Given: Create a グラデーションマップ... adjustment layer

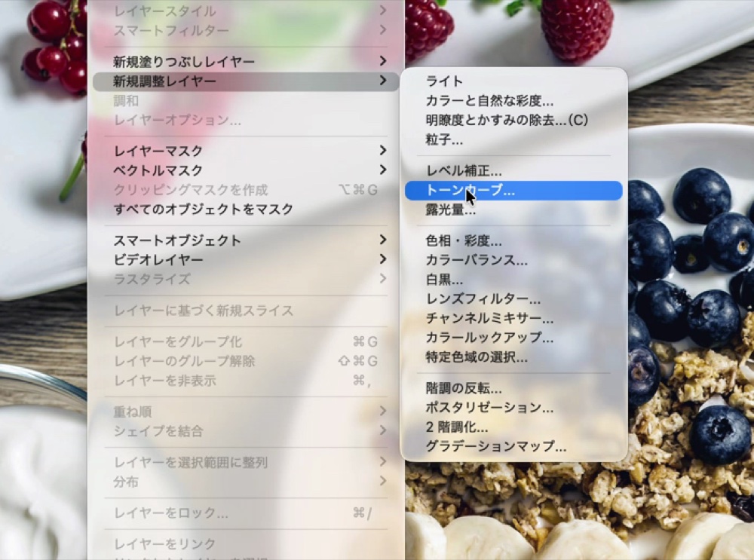Looking at the screenshot, I should click(x=513, y=446).
